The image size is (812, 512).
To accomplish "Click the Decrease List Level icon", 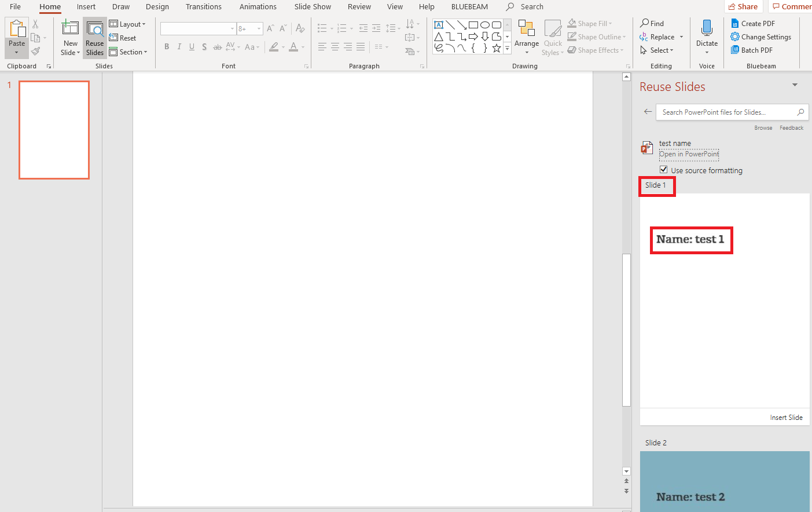I will click(363, 28).
